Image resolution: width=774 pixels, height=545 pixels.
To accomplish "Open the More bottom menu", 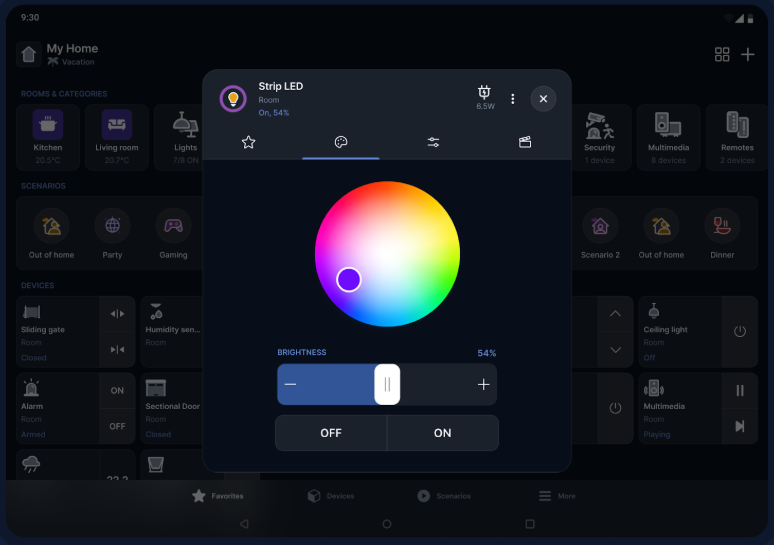I will click(x=557, y=496).
